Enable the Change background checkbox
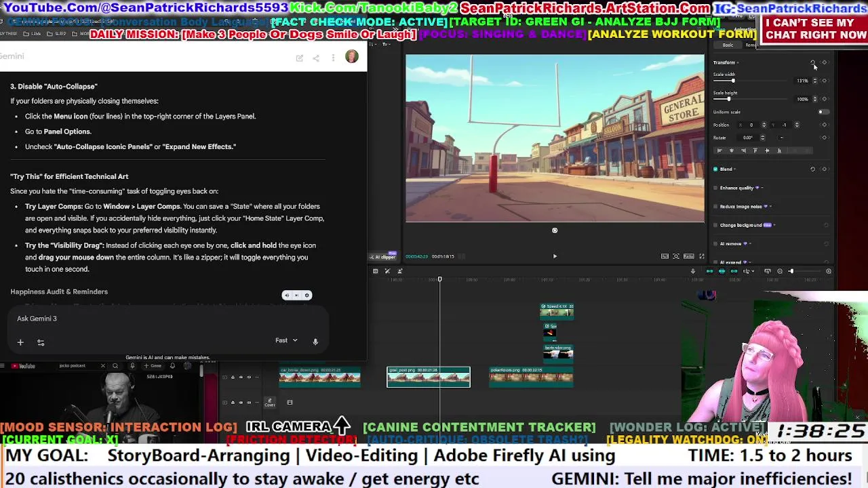Viewport: 868px width, 488px height. (x=715, y=225)
